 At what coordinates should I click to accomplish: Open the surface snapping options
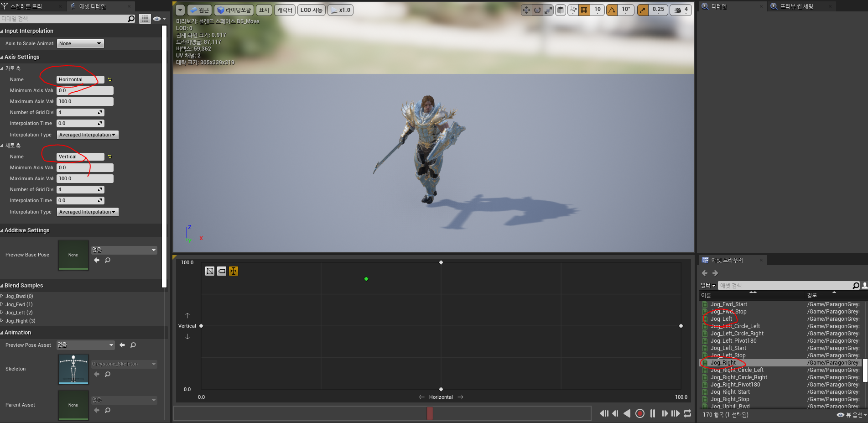coord(573,10)
